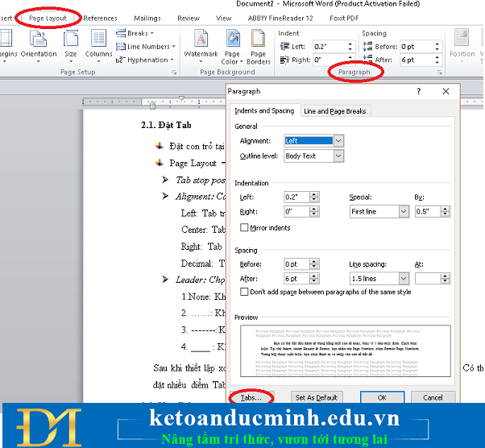Viewport: 485px width, 448px height.
Task: Adjust ribbon Spacing After spinner arrows
Action: (437, 60)
